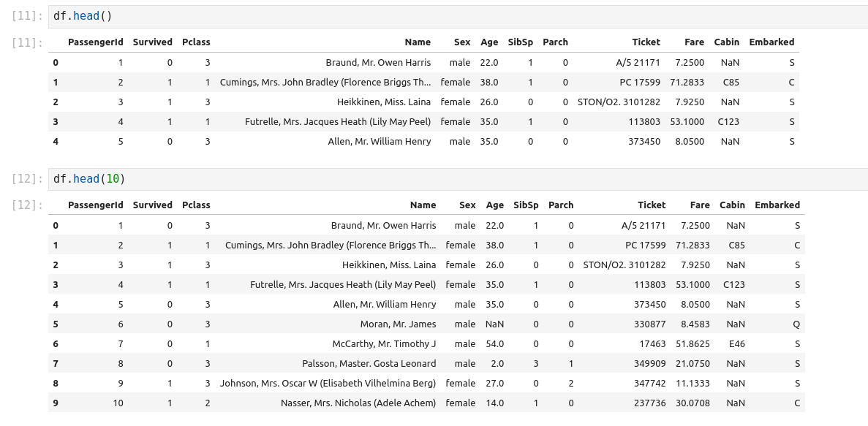Click ticket number 330877

[x=647, y=324]
